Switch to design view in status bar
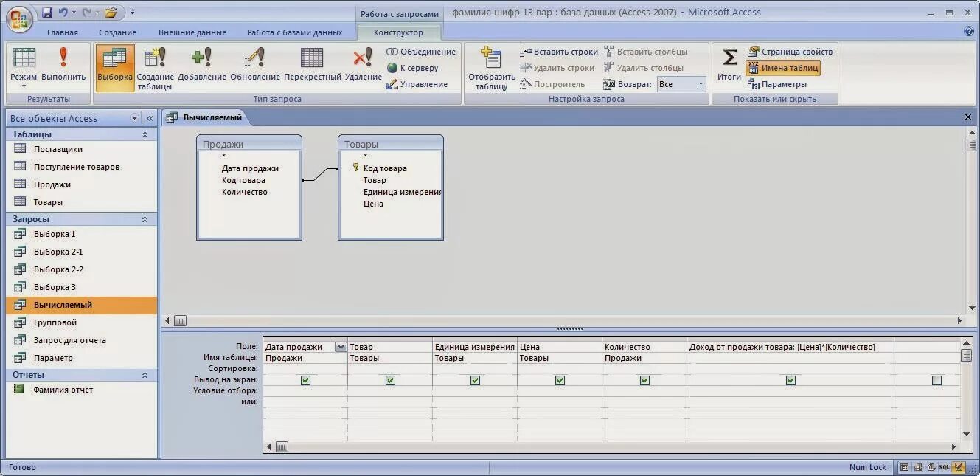The height and width of the screenshot is (476, 980). [959, 467]
